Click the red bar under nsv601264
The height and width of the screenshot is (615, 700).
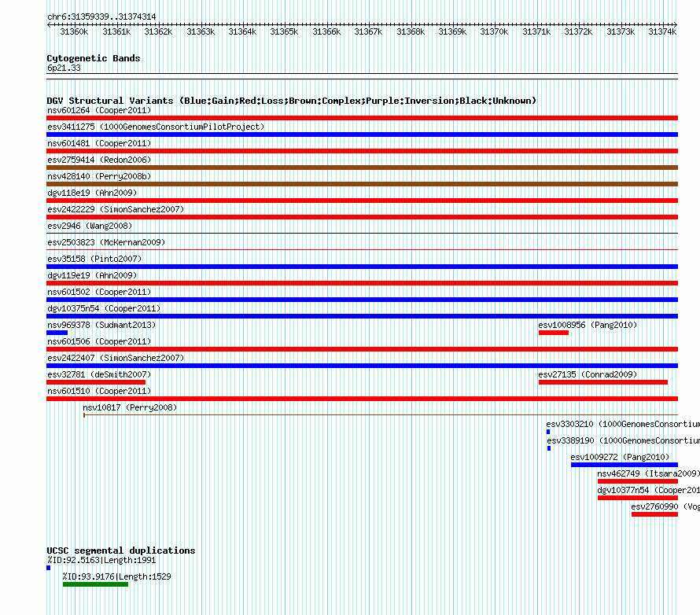(362, 118)
